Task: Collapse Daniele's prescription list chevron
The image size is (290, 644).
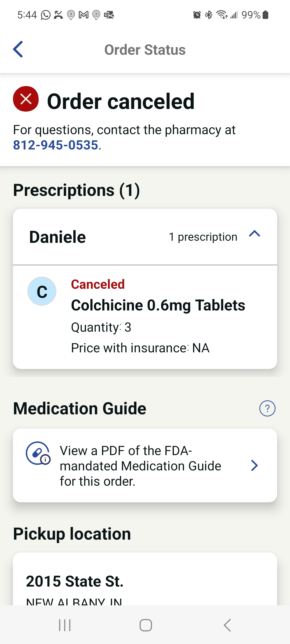Action: click(x=255, y=234)
